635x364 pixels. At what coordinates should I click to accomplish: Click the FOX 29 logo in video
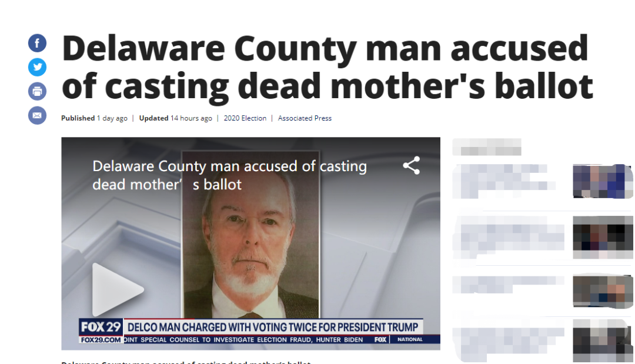[101, 327]
